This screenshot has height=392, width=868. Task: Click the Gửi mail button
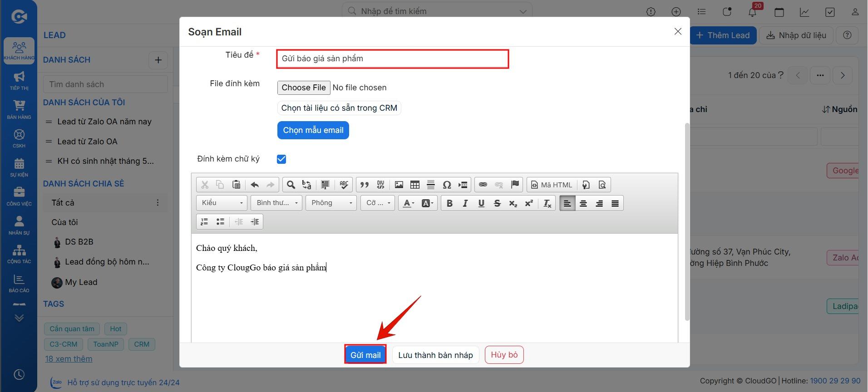[365, 355]
